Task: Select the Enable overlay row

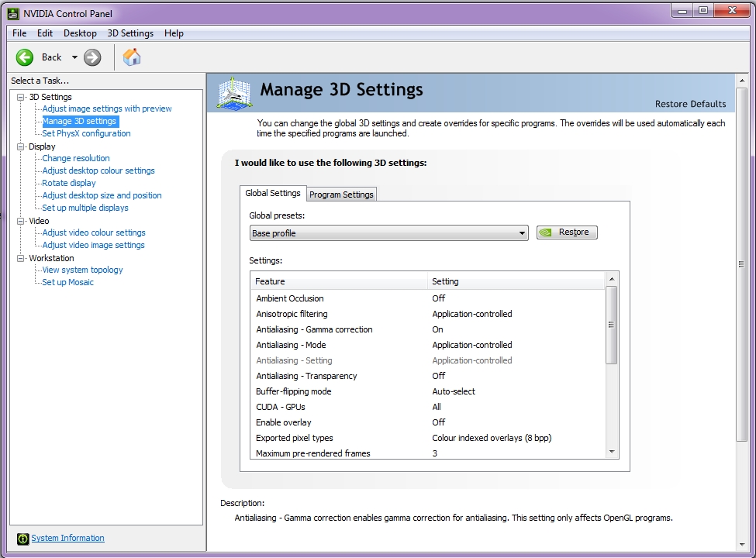Action: 428,422
